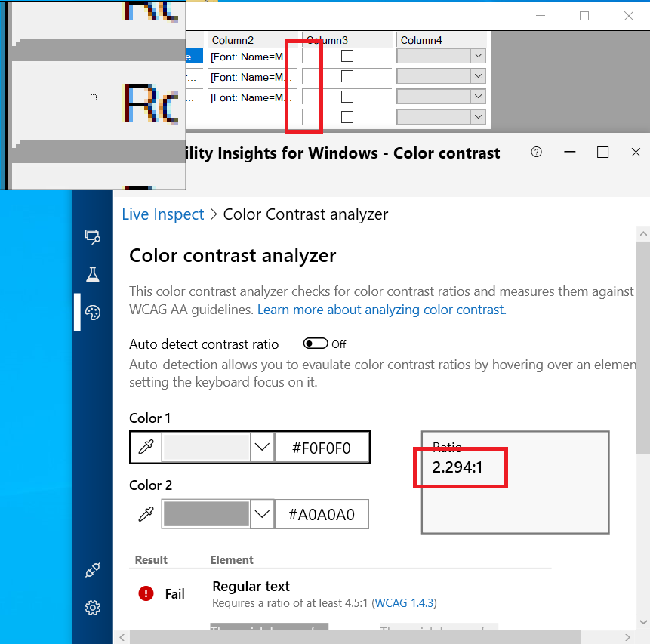The height and width of the screenshot is (644, 650).
Task: Click the Column4 header
Action: [441, 40]
